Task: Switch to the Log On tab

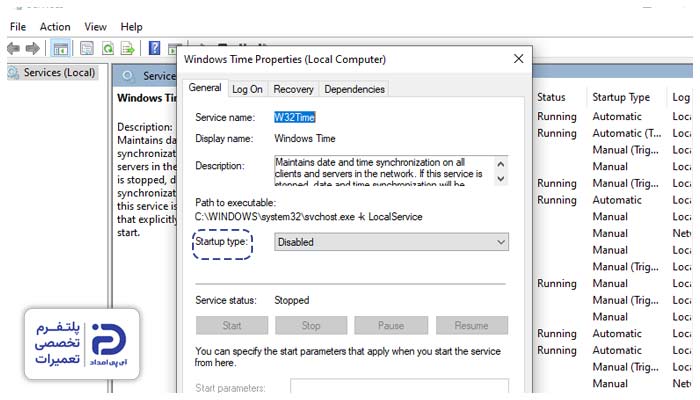Action: [x=247, y=89]
